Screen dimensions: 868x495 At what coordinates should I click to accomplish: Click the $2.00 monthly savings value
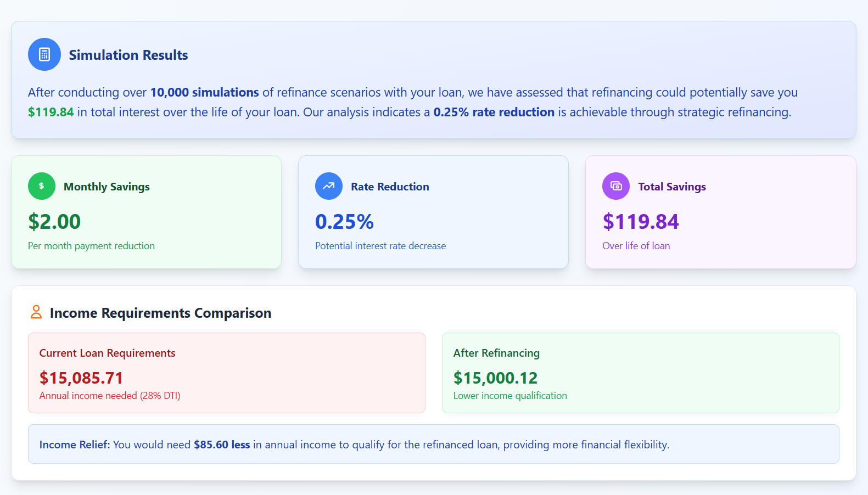pyautogui.click(x=54, y=222)
